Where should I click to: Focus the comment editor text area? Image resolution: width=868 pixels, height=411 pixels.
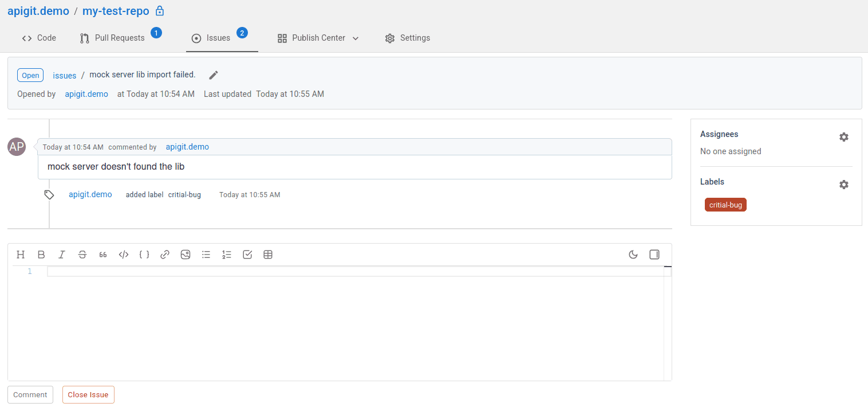(x=355, y=323)
